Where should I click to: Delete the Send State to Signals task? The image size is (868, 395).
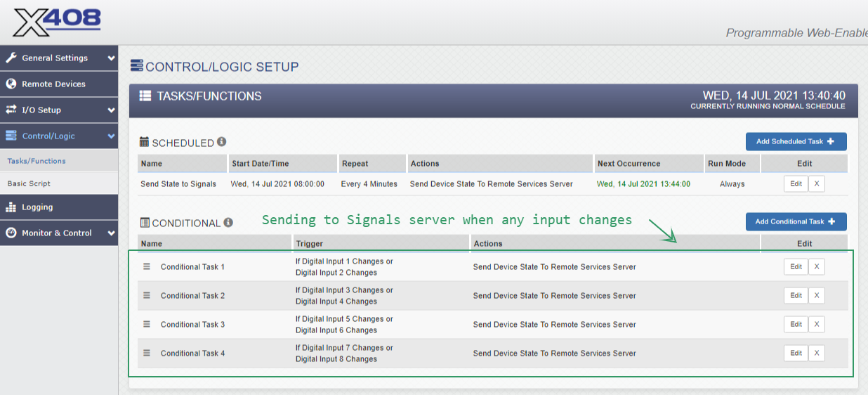tap(816, 183)
